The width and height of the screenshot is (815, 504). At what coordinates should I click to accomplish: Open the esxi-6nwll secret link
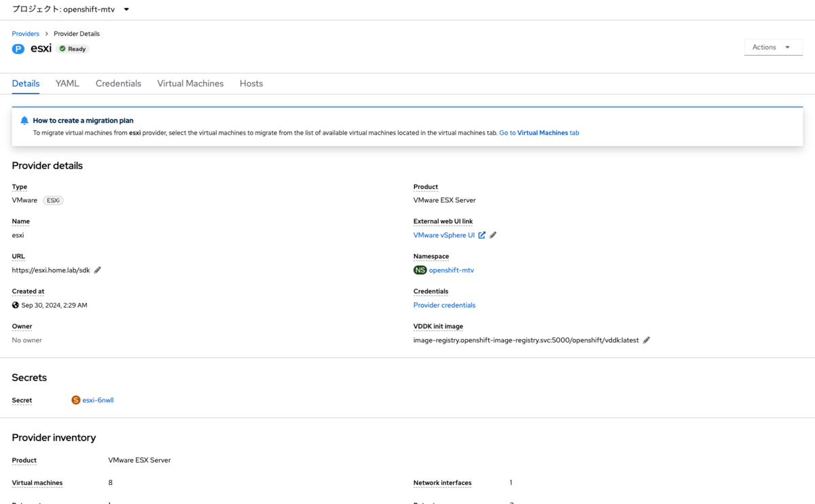coord(98,400)
